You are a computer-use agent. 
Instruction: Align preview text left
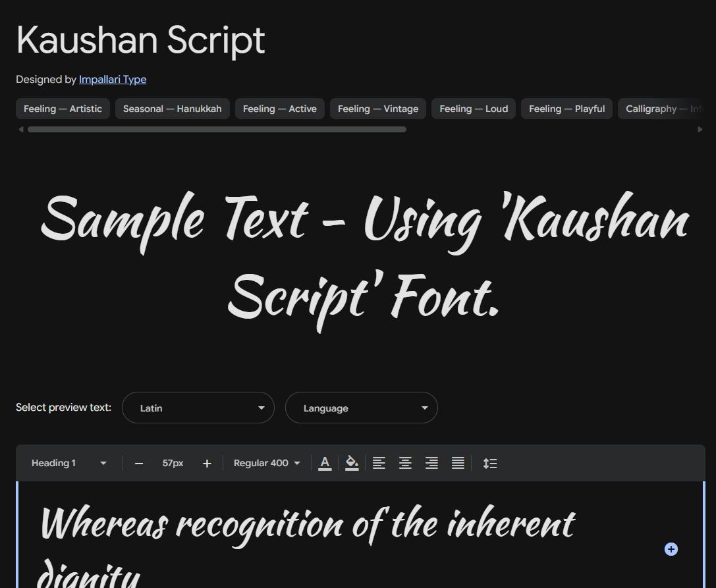(379, 464)
